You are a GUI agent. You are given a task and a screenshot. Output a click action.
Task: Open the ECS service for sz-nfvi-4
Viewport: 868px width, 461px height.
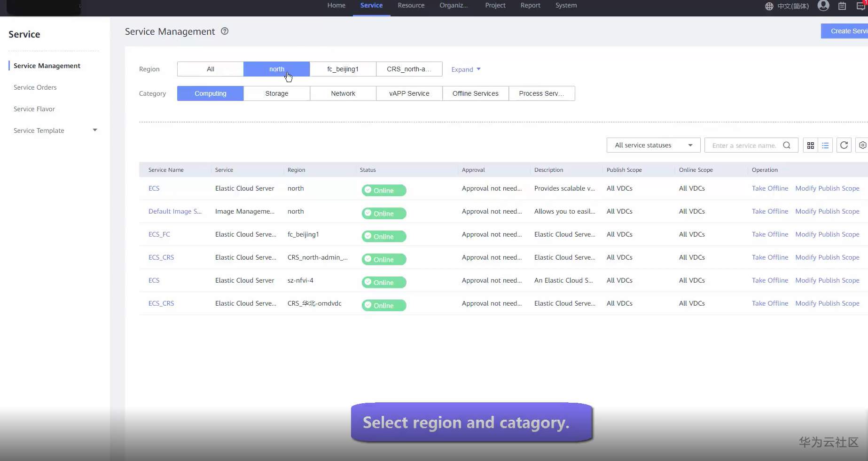point(154,280)
